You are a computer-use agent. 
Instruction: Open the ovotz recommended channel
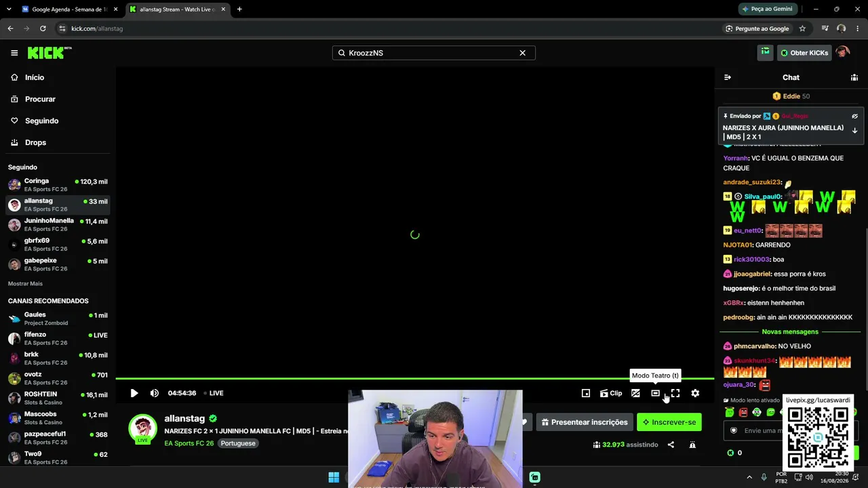pos(58,378)
